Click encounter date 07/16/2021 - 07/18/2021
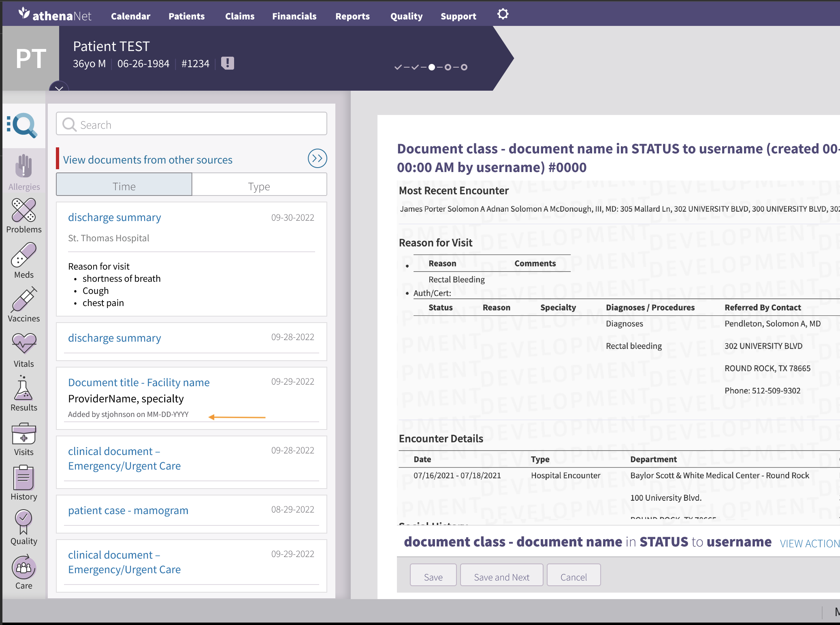This screenshot has height=625, width=840. (457, 475)
